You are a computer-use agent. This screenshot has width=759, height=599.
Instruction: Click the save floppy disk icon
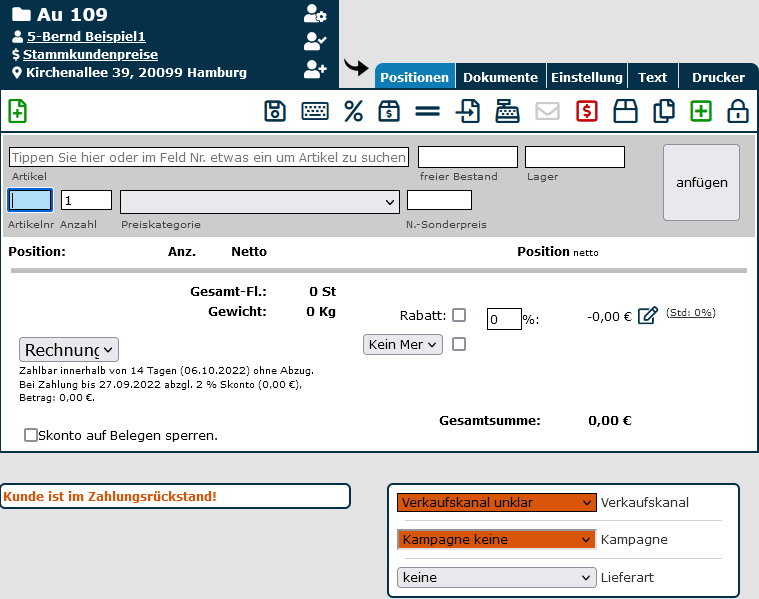click(x=275, y=111)
